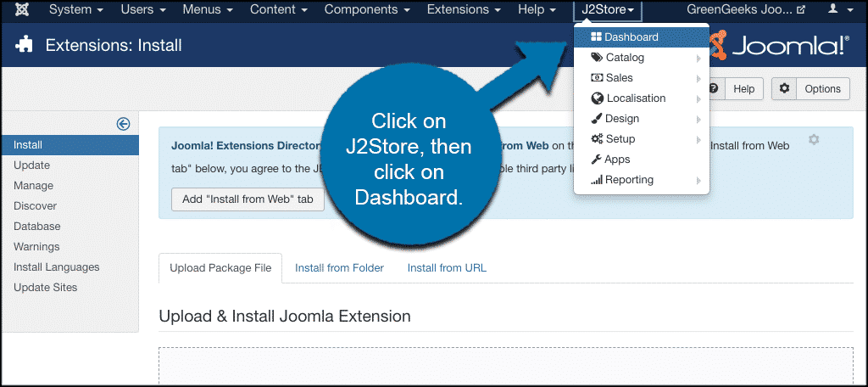The width and height of the screenshot is (868, 387).
Task: Click the Options button
Action: (811, 88)
